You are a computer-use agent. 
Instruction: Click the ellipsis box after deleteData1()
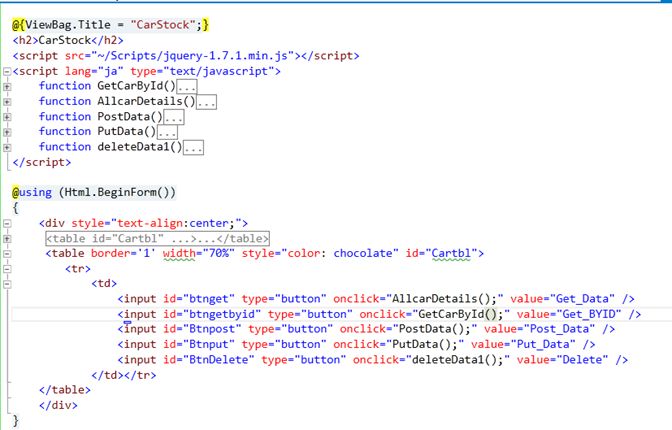click(x=194, y=147)
